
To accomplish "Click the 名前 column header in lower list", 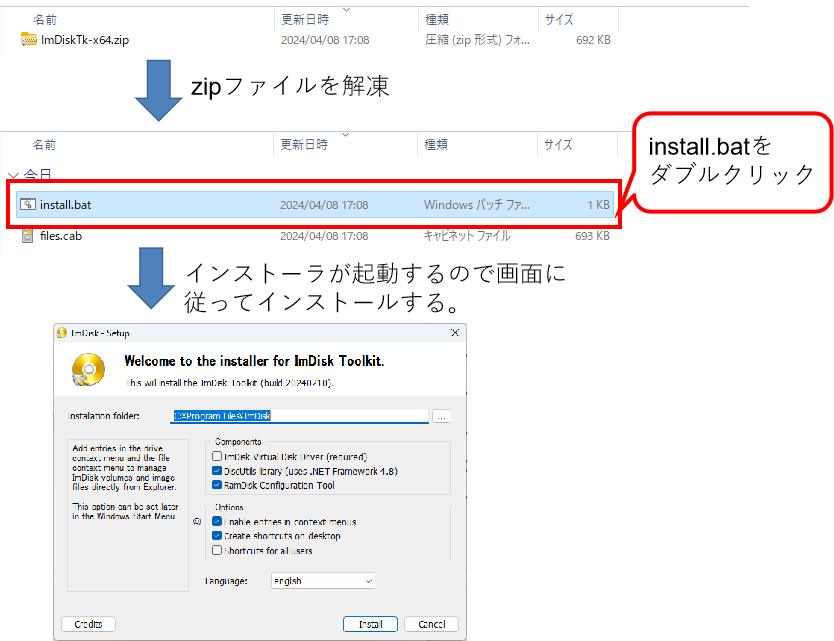I will (44, 144).
